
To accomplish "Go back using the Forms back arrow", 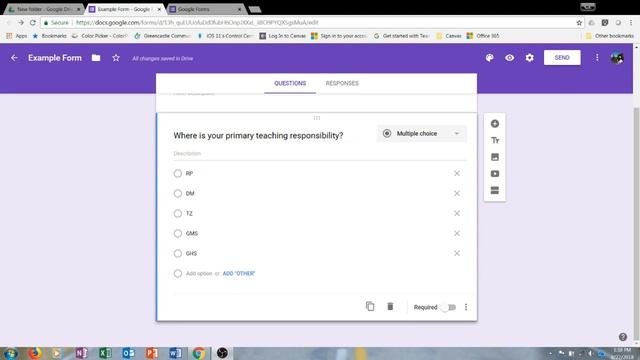I will 14,58.
